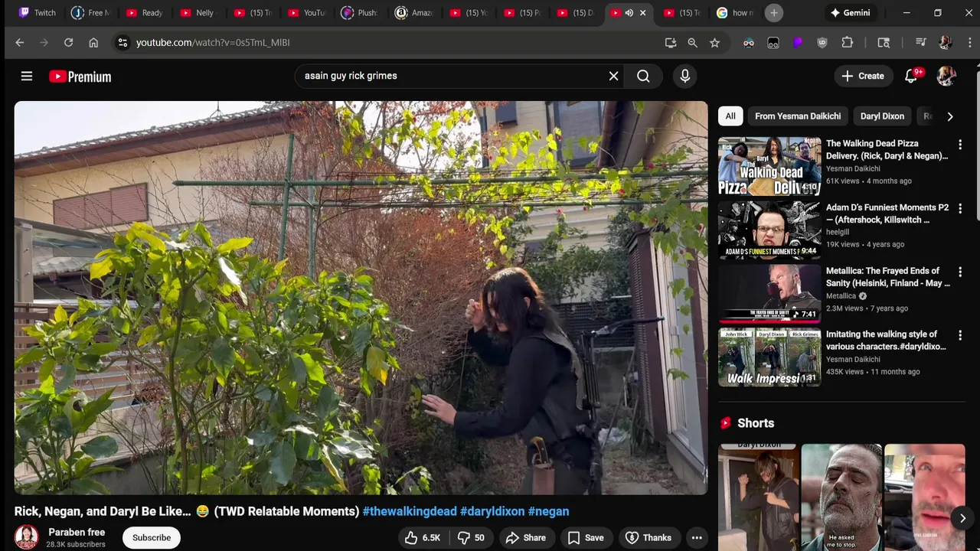Switch to the Plush tab
Screen dimensions: 980x551
click(x=360, y=13)
